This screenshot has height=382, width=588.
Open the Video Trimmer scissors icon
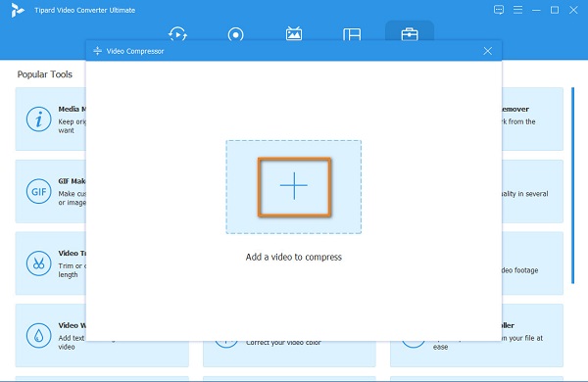[38, 263]
